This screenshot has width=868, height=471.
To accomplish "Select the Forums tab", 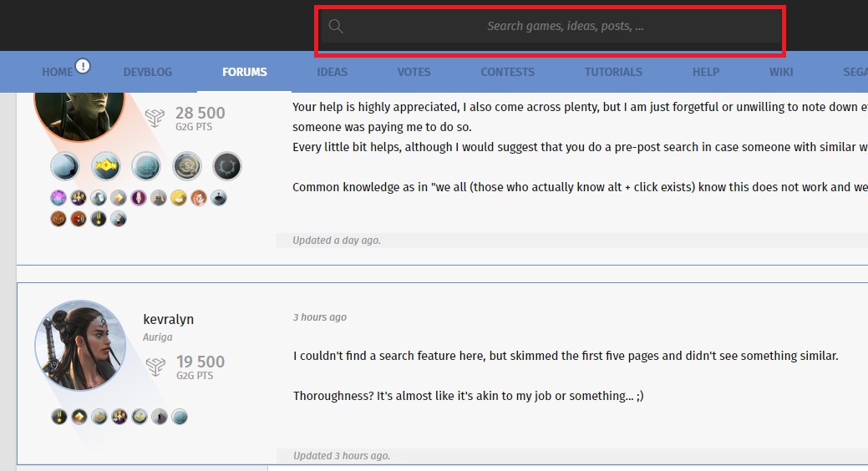I will (244, 72).
